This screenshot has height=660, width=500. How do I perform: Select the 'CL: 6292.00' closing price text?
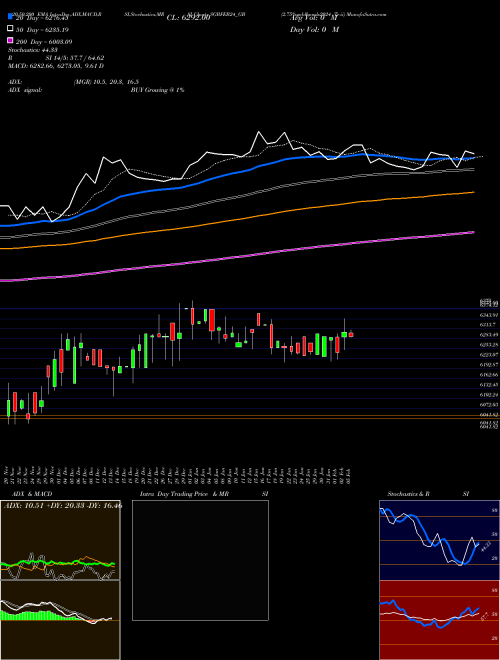click(x=188, y=18)
